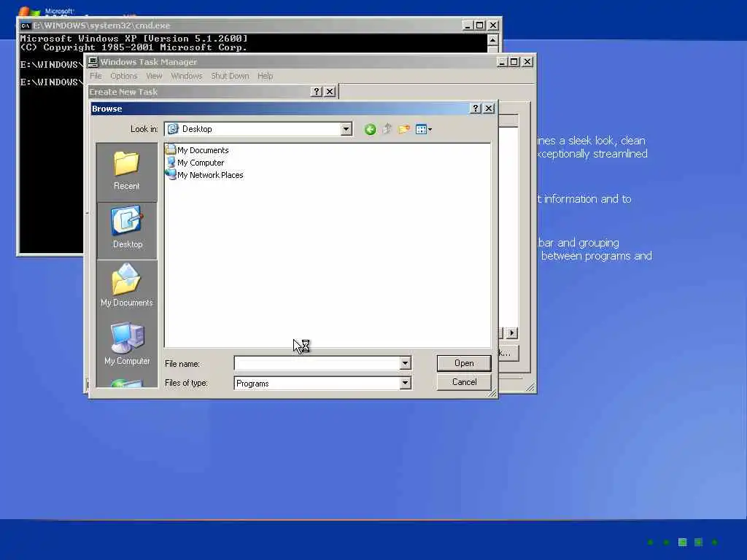Expand the Look in dropdown
The height and width of the screenshot is (560, 747).
[x=347, y=128]
